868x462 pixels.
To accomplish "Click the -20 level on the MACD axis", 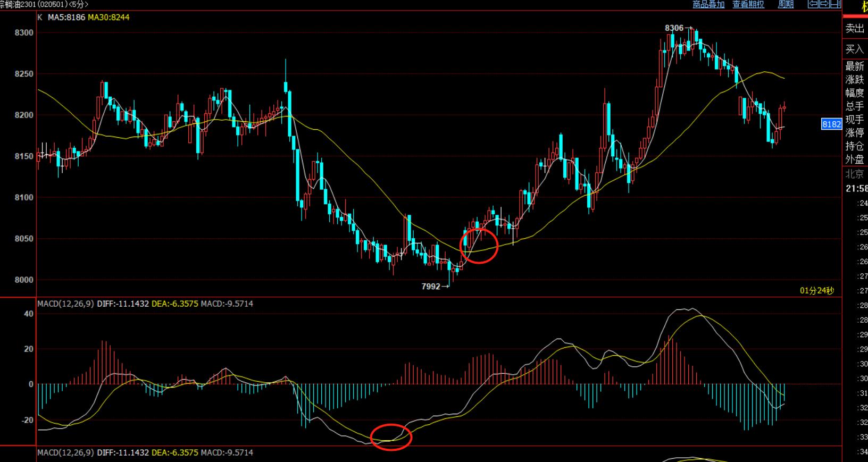I will point(27,420).
